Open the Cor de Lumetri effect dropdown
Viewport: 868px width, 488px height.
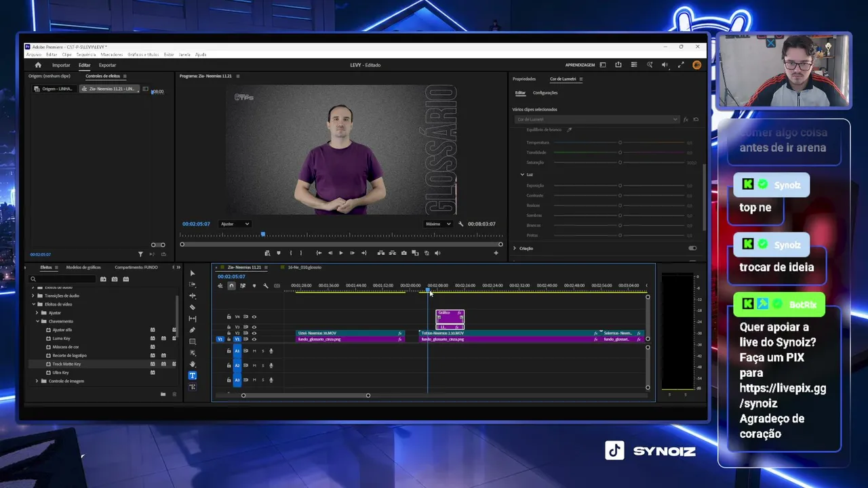[596, 119]
